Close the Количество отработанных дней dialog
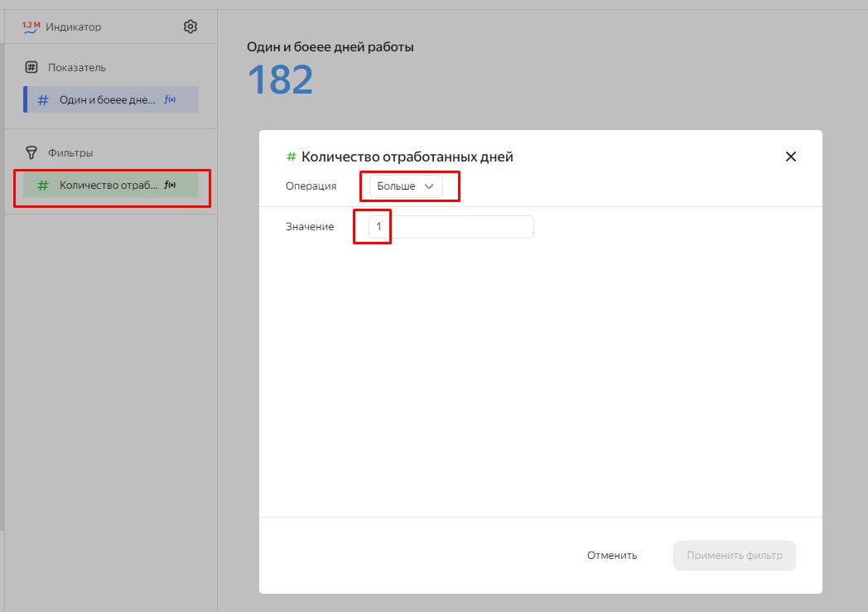Viewport: 868px width, 612px height. pyautogui.click(x=790, y=157)
